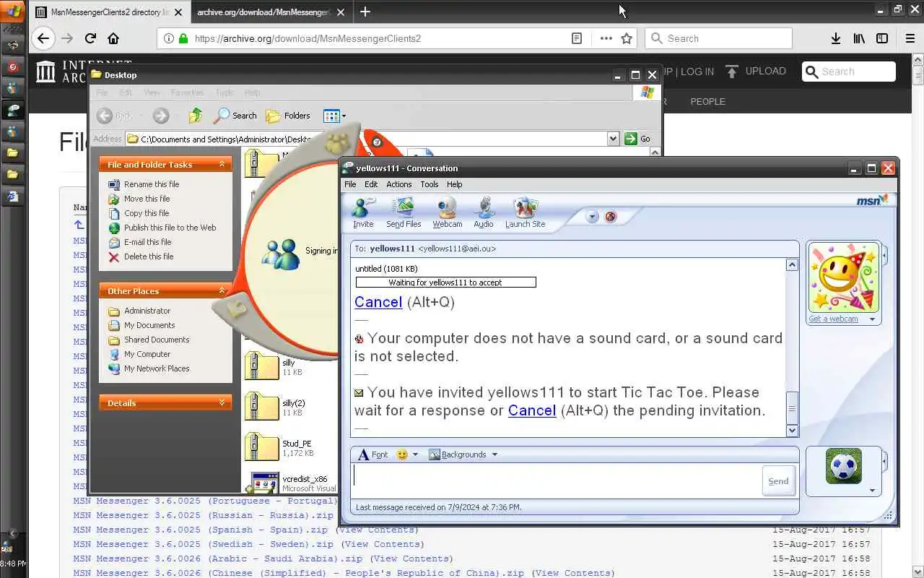Open the Actions menu in conversation window
The image size is (924, 578).
click(398, 184)
